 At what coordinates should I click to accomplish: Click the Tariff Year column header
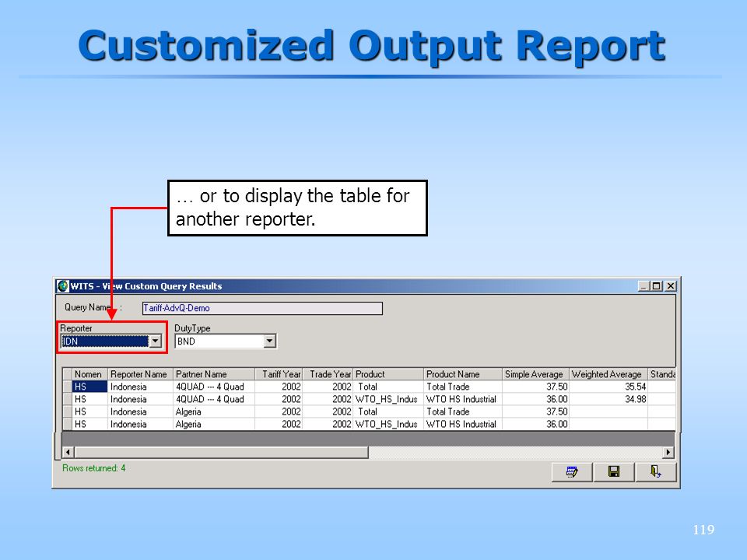(x=279, y=374)
